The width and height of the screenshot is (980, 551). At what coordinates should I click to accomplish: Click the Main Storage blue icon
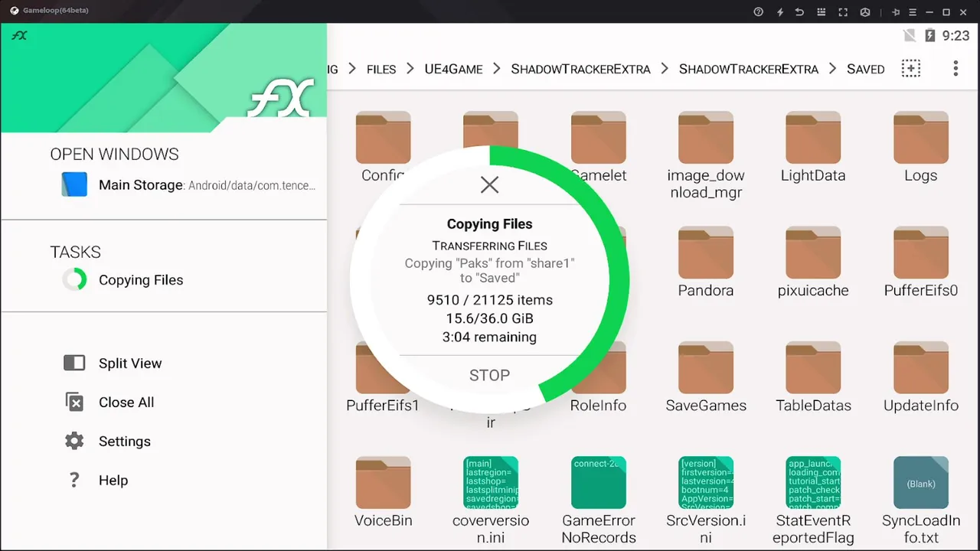(74, 184)
